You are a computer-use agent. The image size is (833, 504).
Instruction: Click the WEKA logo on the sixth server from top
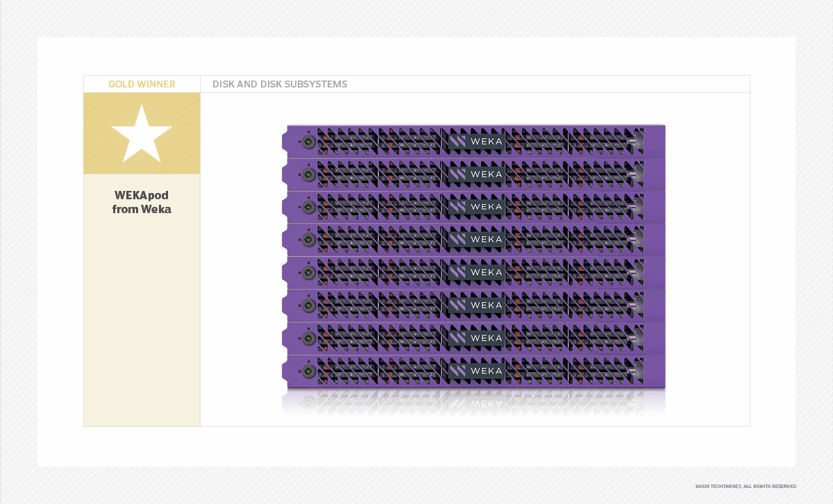(476, 305)
